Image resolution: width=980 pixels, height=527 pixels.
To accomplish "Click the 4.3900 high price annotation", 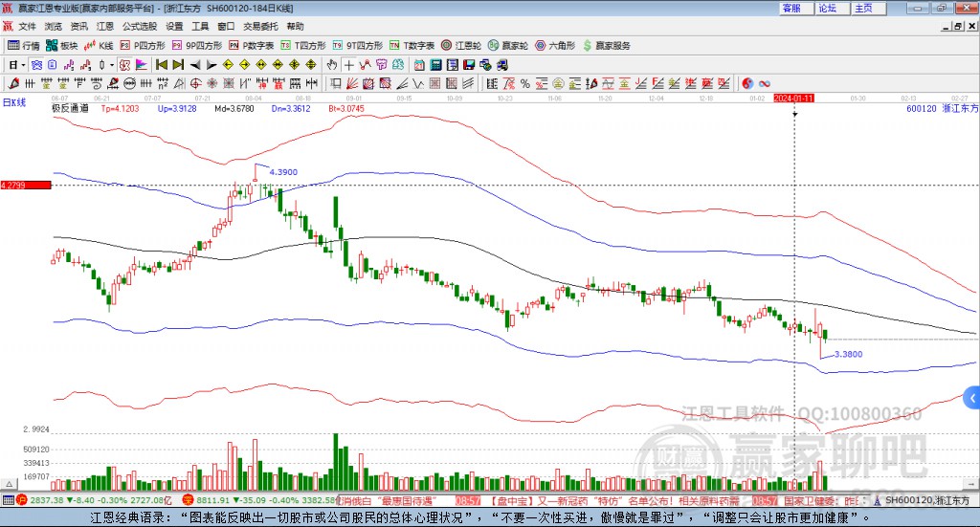I will (283, 172).
